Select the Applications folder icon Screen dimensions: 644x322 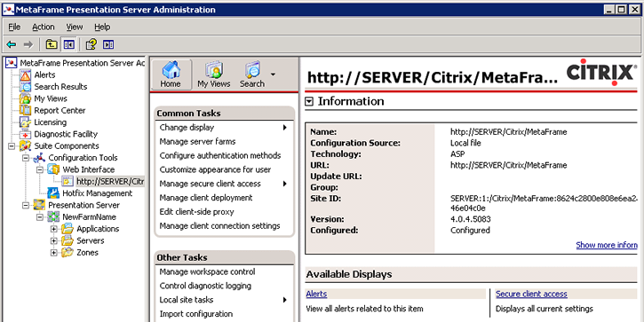point(68,229)
